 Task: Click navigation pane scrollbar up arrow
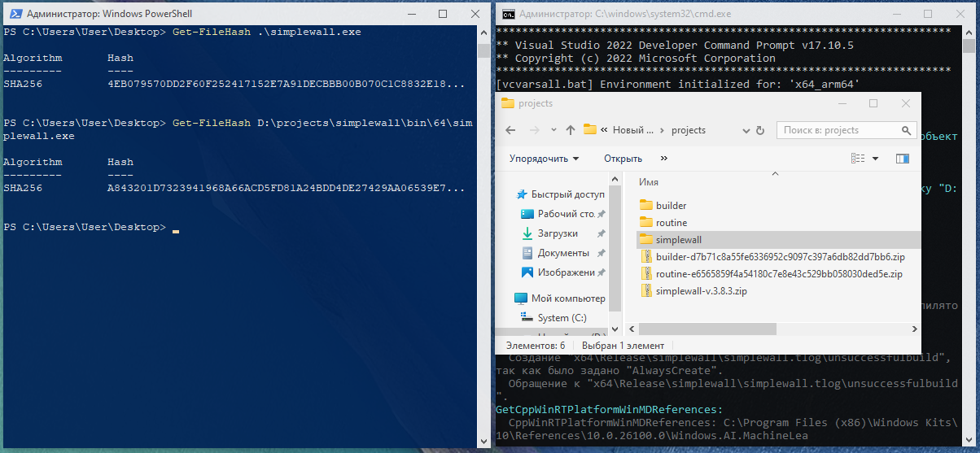point(615,177)
